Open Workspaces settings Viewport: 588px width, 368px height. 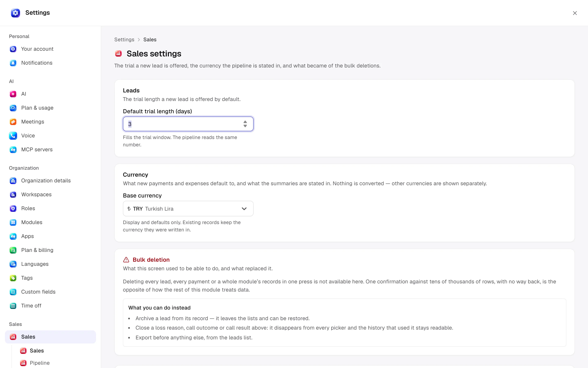click(x=50, y=194)
